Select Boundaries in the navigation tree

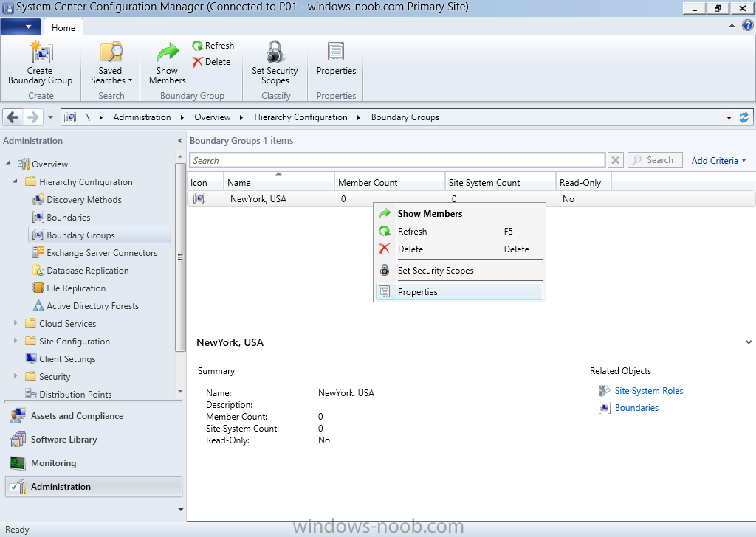click(x=69, y=217)
